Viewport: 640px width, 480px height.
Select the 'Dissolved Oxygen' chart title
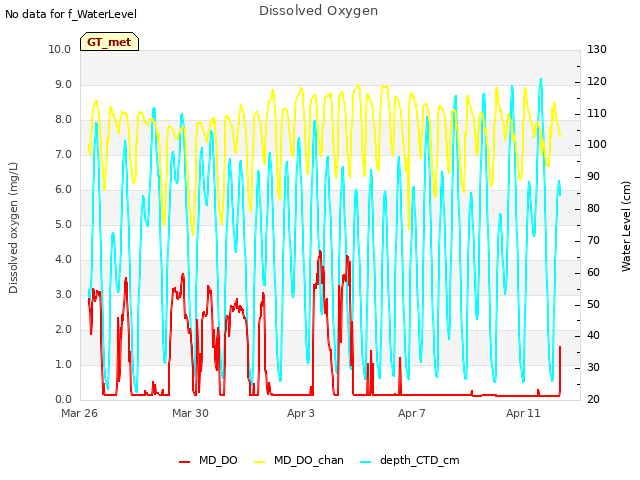(x=318, y=11)
